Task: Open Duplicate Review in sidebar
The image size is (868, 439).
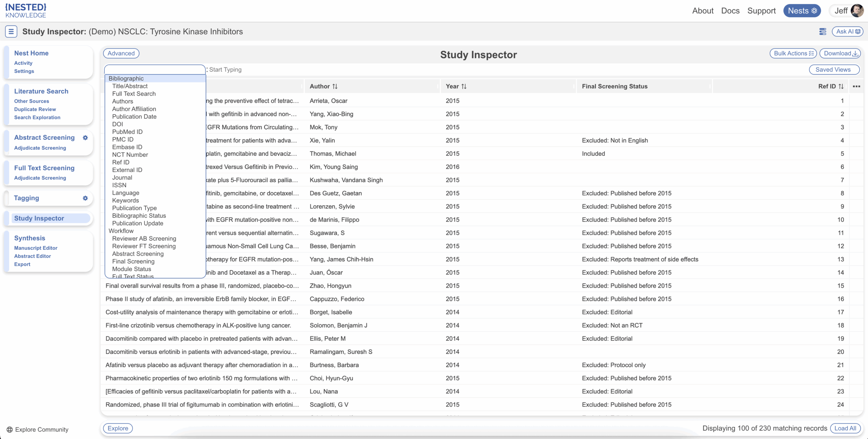Action: [x=35, y=109]
